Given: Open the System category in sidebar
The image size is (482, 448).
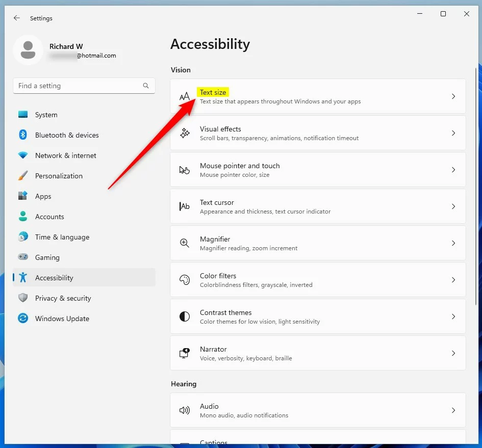Looking at the screenshot, I should click(x=46, y=115).
